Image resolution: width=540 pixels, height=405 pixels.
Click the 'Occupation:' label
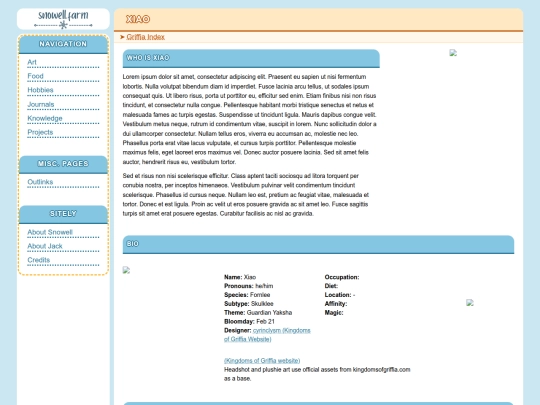click(342, 277)
